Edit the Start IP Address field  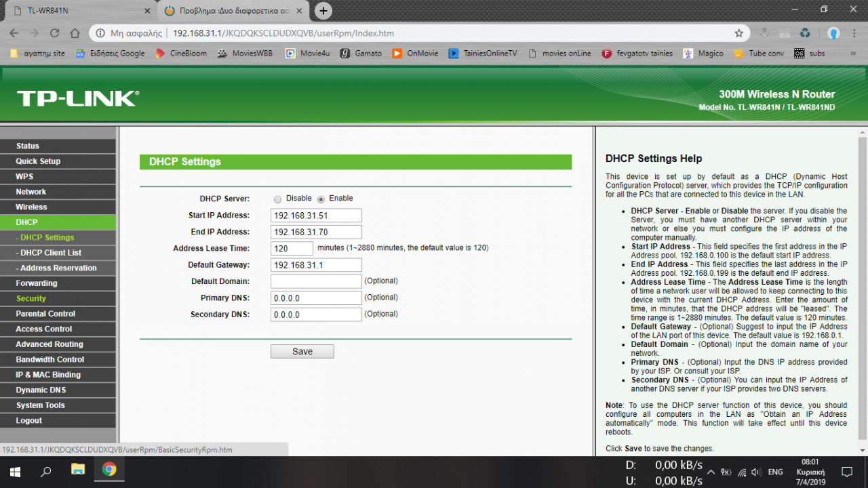coord(316,216)
